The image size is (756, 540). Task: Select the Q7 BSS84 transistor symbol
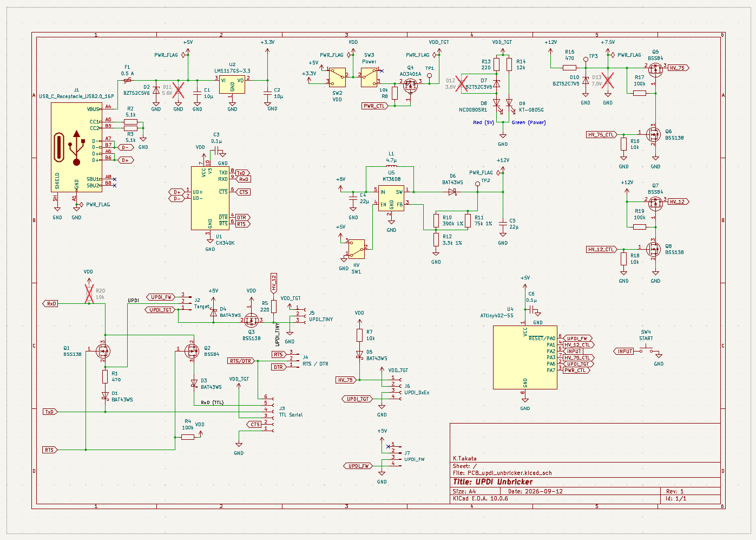[655, 203]
